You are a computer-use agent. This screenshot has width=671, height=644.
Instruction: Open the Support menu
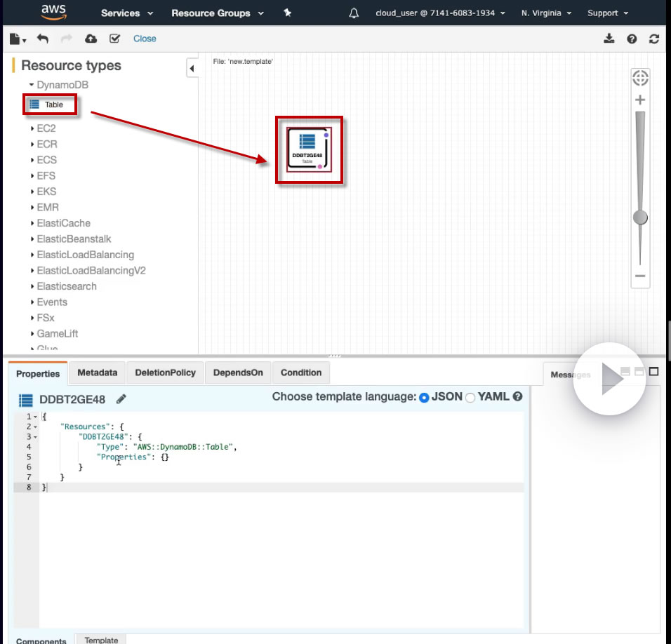pos(608,13)
